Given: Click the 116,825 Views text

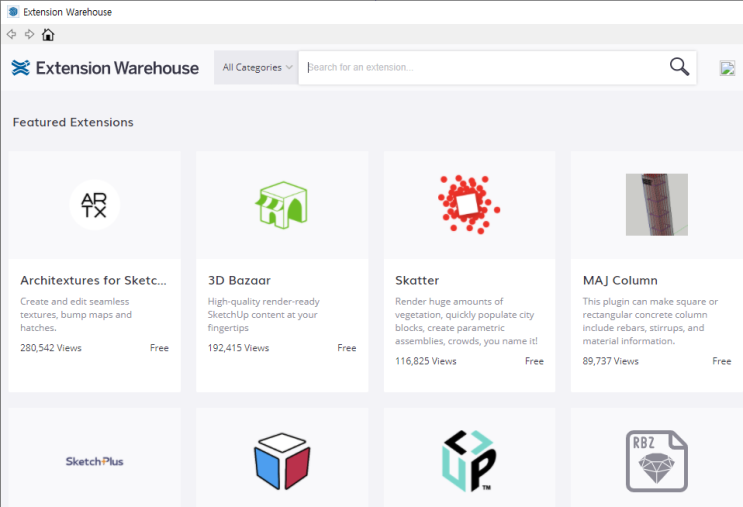Looking at the screenshot, I should coord(426,361).
